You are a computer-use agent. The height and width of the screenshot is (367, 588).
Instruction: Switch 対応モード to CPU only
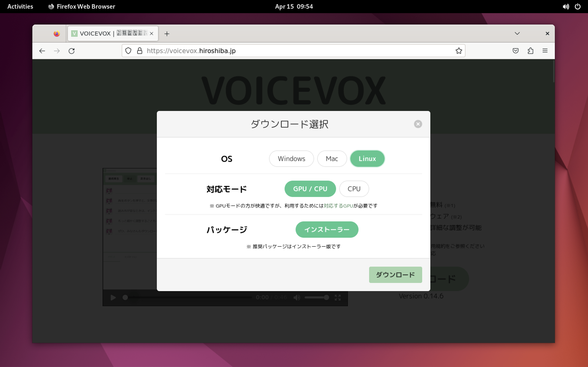click(x=354, y=189)
